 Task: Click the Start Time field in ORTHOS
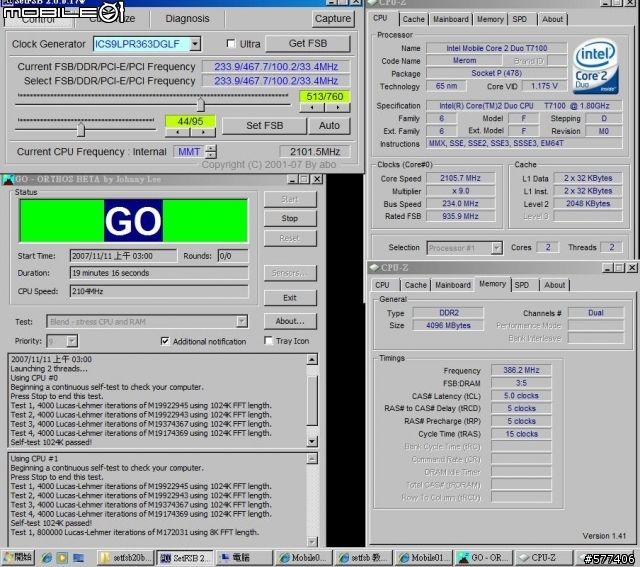pos(123,256)
